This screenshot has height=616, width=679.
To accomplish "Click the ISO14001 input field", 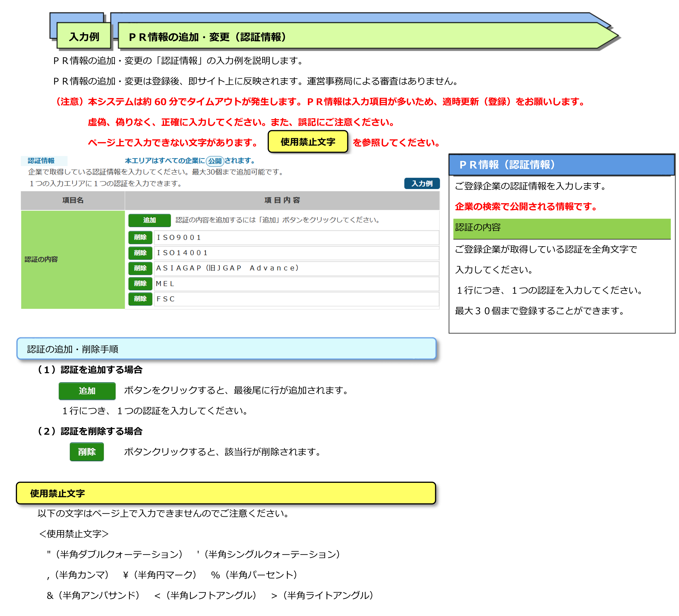I will point(296,253).
